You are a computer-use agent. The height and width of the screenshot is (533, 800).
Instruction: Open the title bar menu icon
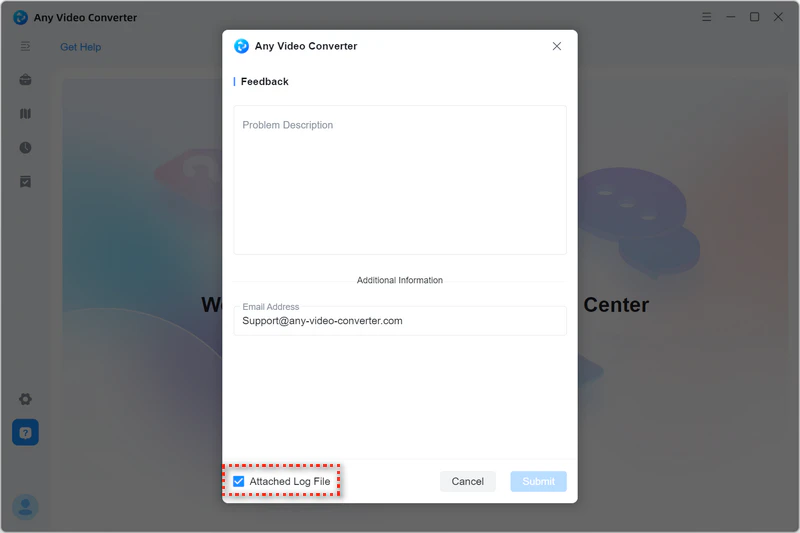(707, 17)
